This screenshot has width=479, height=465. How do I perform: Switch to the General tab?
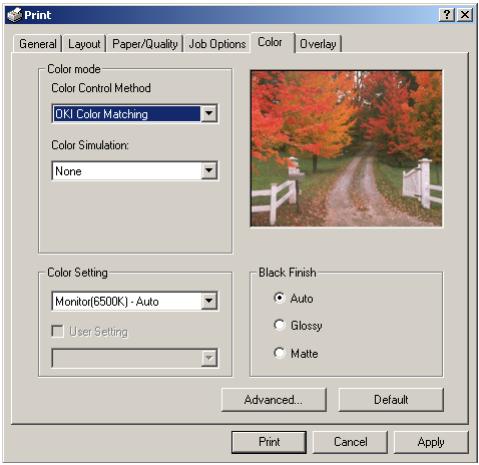tap(37, 44)
